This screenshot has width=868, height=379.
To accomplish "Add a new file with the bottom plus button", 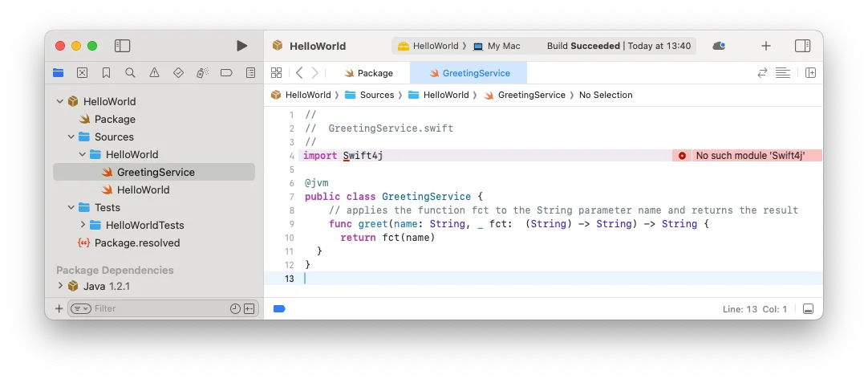I will click(59, 308).
